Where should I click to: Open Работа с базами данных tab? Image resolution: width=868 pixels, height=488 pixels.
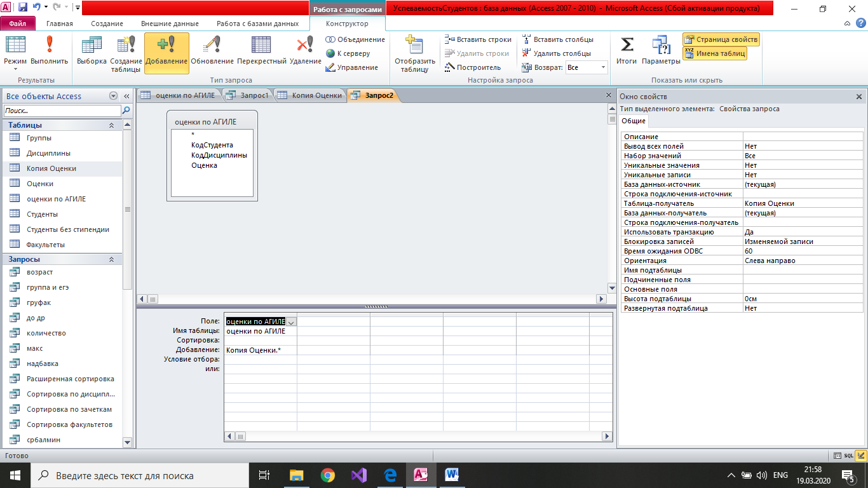pos(257,24)
